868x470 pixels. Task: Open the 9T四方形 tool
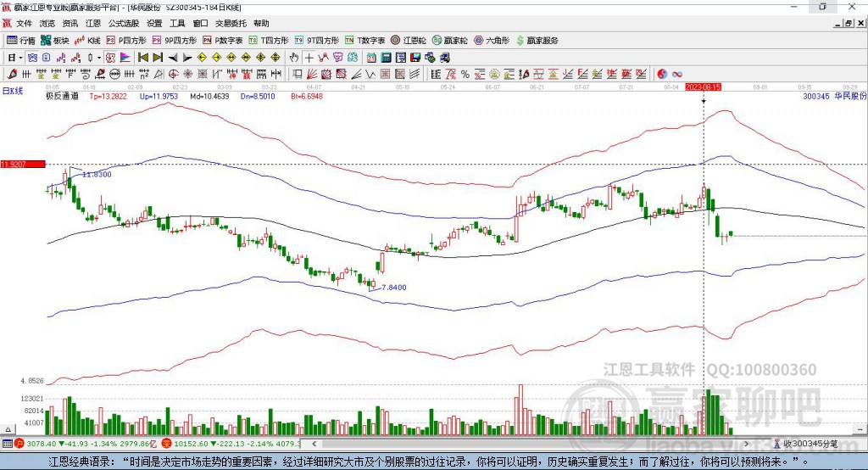point(317,41)
